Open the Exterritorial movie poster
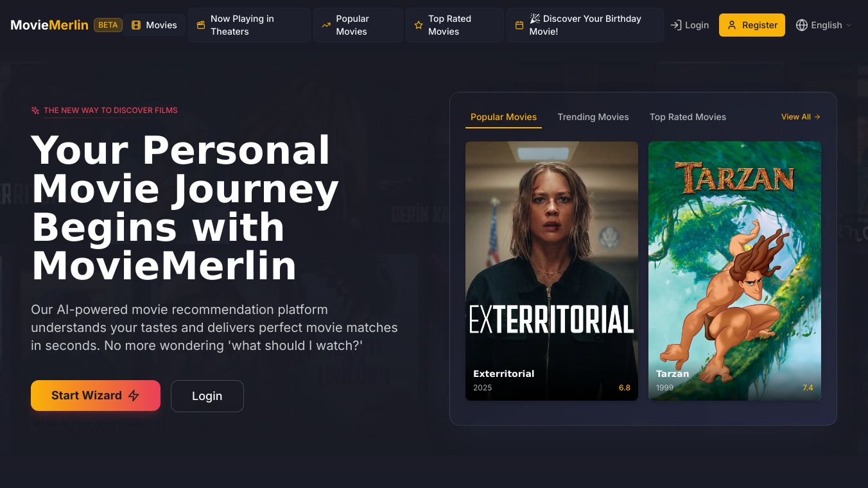This screenshot has width=868, height=488. tap(551, 271)
